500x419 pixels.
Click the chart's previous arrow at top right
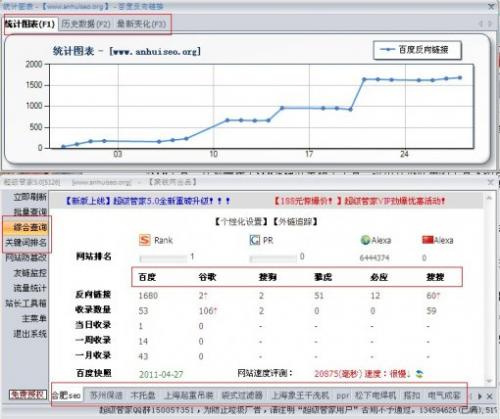(480, 24)
